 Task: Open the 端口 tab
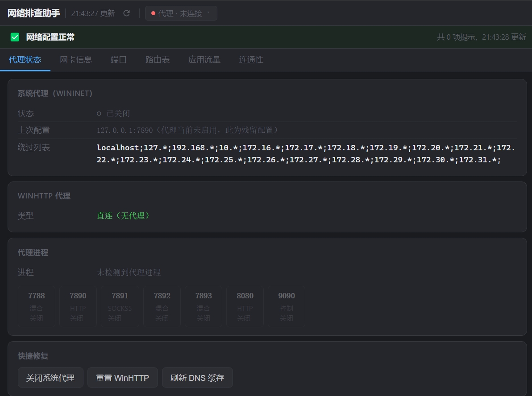click(118, 60)
